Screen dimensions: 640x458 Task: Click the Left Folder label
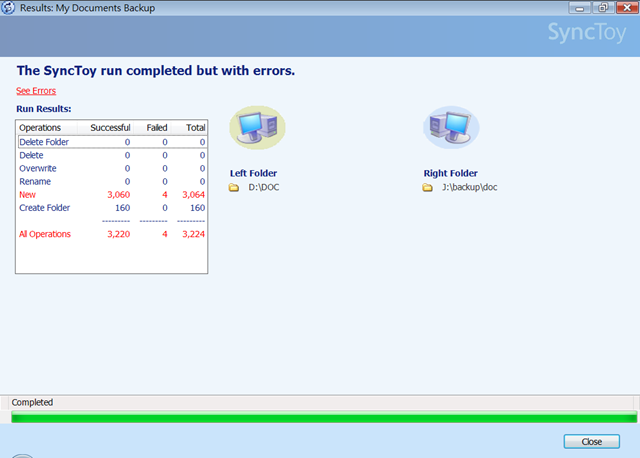coord(253,173)
